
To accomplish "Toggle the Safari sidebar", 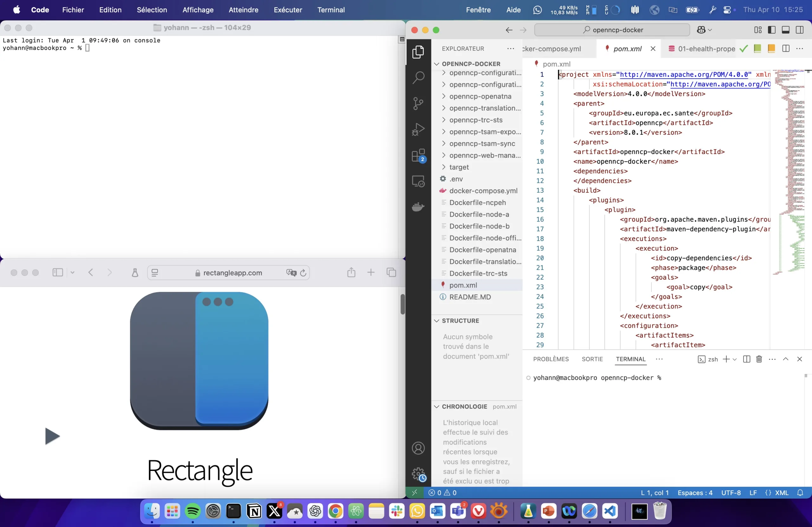I will click(58, 272).
